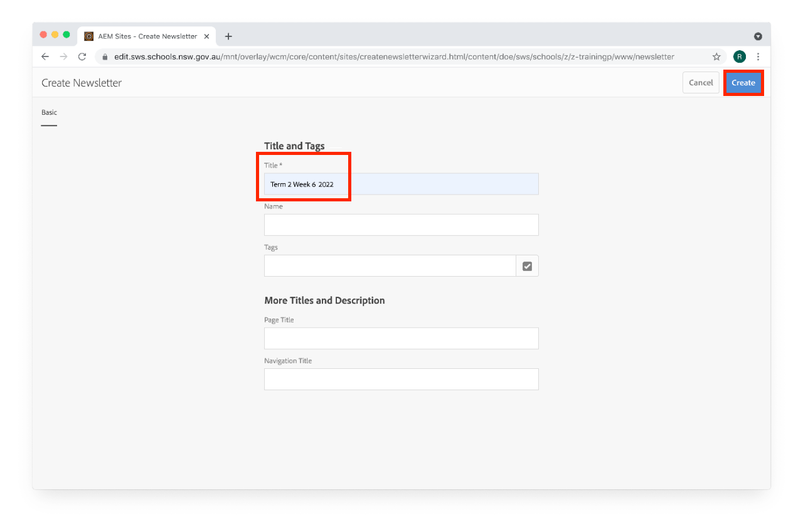
Task: Close the window with red button
Action: [x=43, y=35]
